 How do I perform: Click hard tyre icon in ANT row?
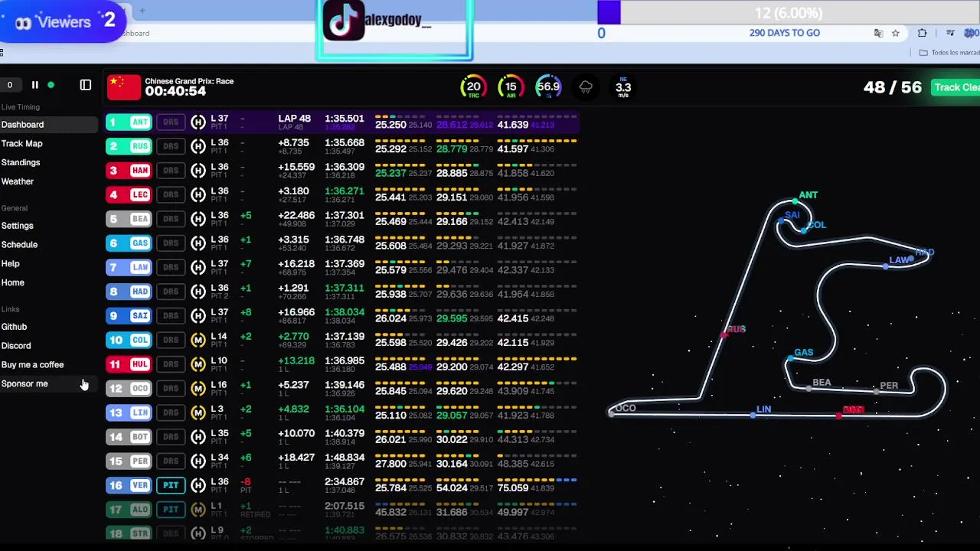(x=198, y=122)
